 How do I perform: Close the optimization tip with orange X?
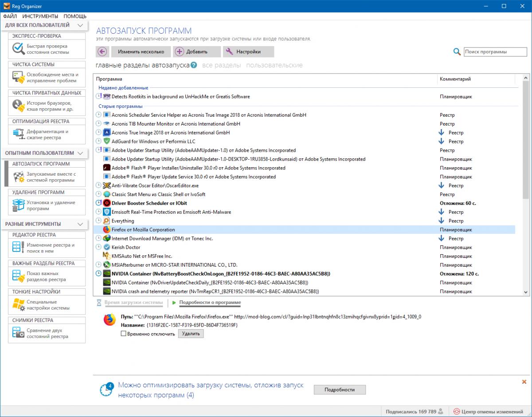pyautogui.click(x=524, y=382)
